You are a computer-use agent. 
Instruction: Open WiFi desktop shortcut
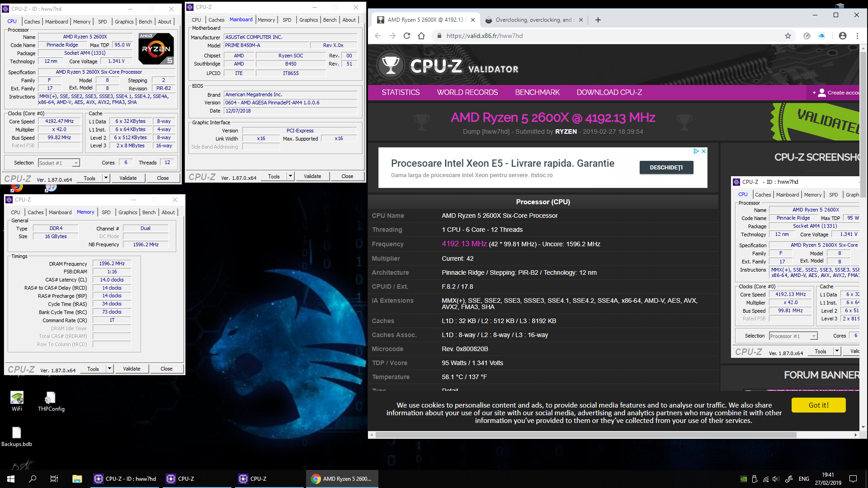17,401
